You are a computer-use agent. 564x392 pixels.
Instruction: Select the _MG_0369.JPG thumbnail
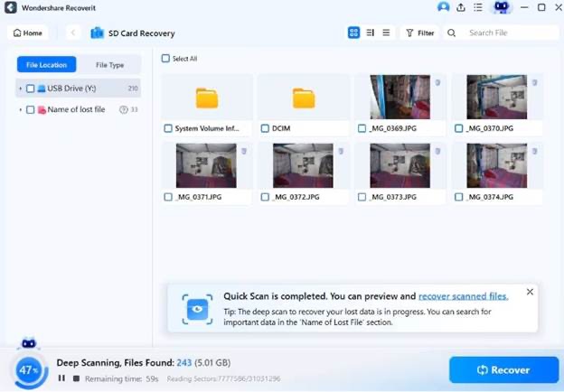[400, 97]
